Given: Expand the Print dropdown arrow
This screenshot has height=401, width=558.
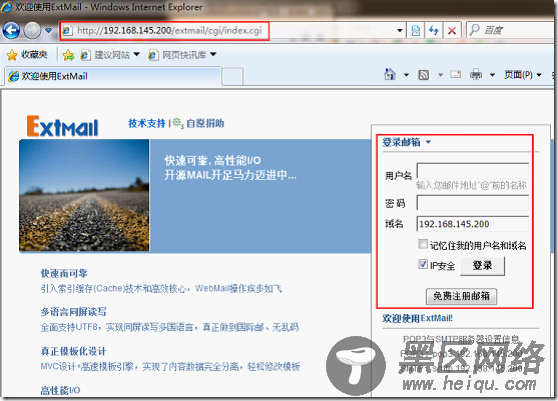Looking at the screenshot, I should coord(493,75).
